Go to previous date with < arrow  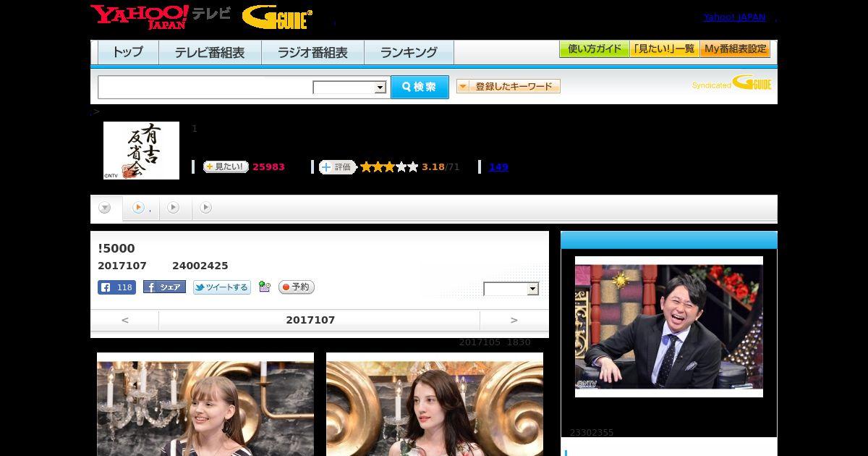tap(124, 320)
